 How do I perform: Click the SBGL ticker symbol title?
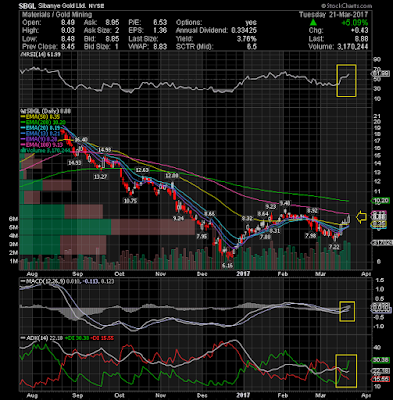(26, 6)
